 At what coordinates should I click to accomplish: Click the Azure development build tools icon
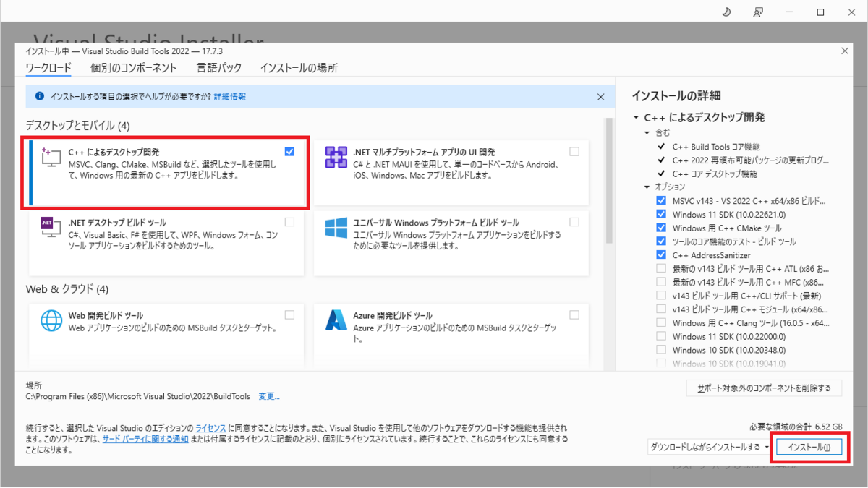click(337, 317)
